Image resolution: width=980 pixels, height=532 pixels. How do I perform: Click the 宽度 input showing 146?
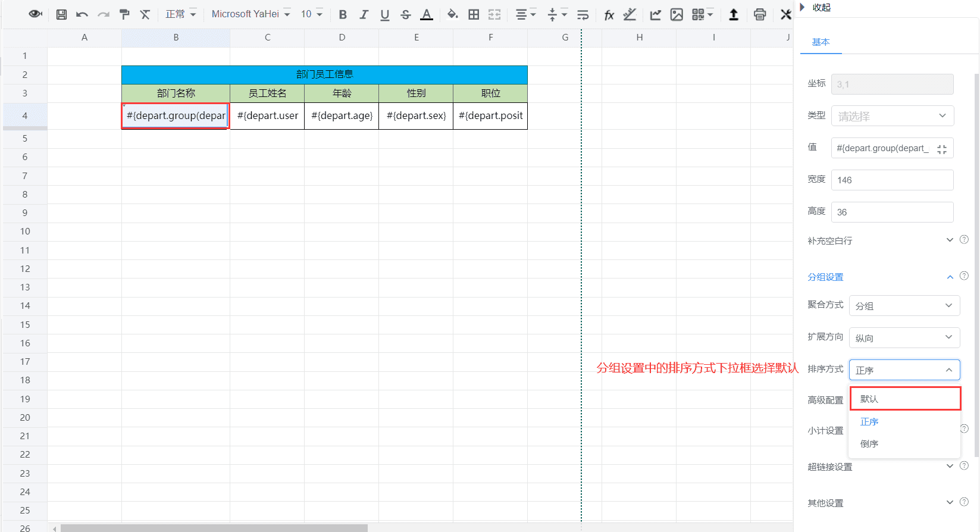(893, 180)
